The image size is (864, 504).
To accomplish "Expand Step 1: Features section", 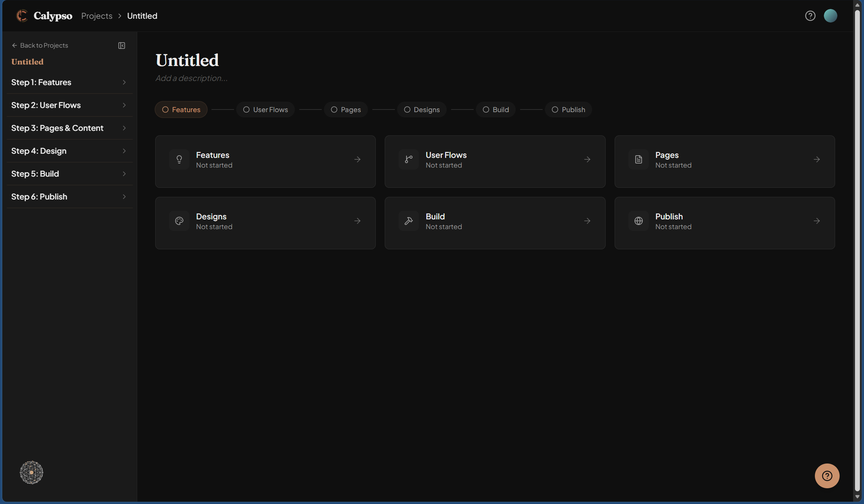I will point(69,82).
